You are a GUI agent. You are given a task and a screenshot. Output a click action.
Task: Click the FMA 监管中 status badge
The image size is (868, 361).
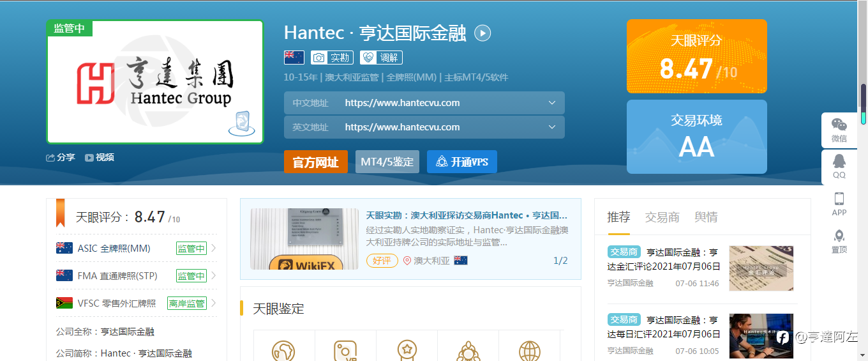click(x=191, y=275)
